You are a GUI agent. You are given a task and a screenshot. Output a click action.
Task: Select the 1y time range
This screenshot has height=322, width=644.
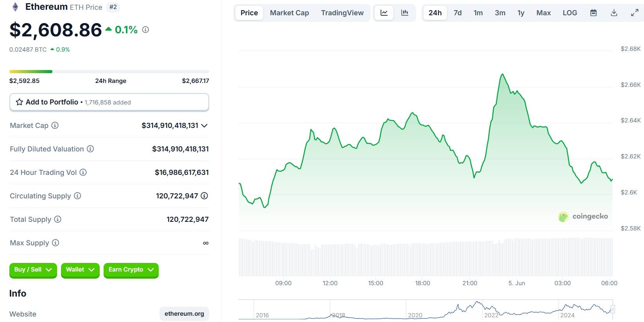click(520, 13)
